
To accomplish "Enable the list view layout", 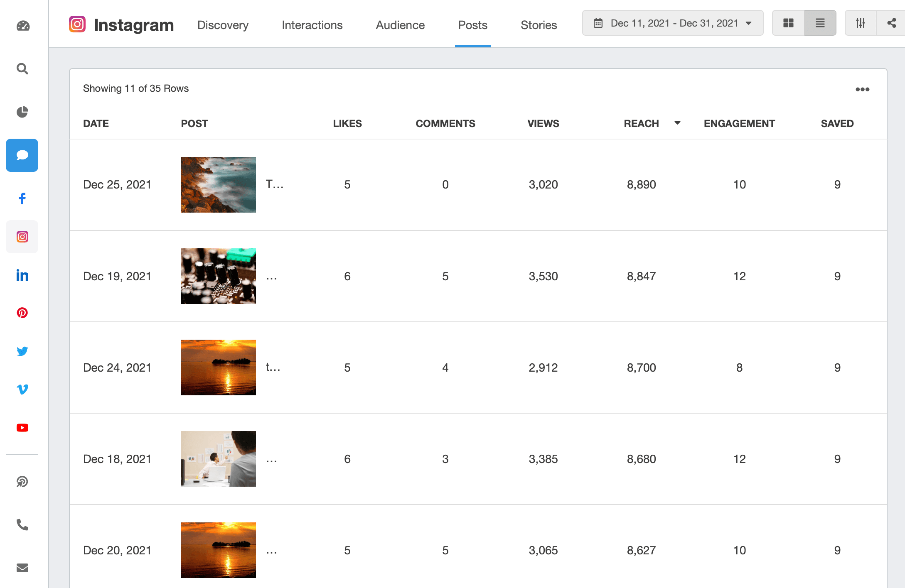I will tap(820, 23).
